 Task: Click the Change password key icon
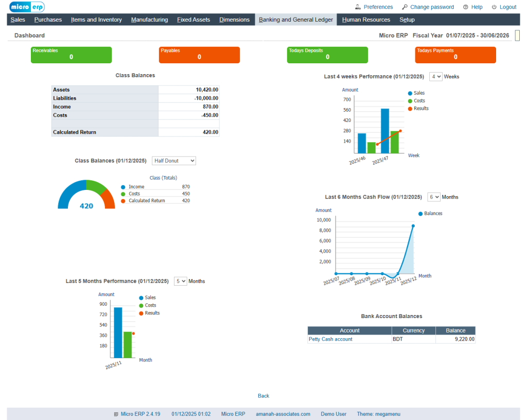(x=405, y=7)
